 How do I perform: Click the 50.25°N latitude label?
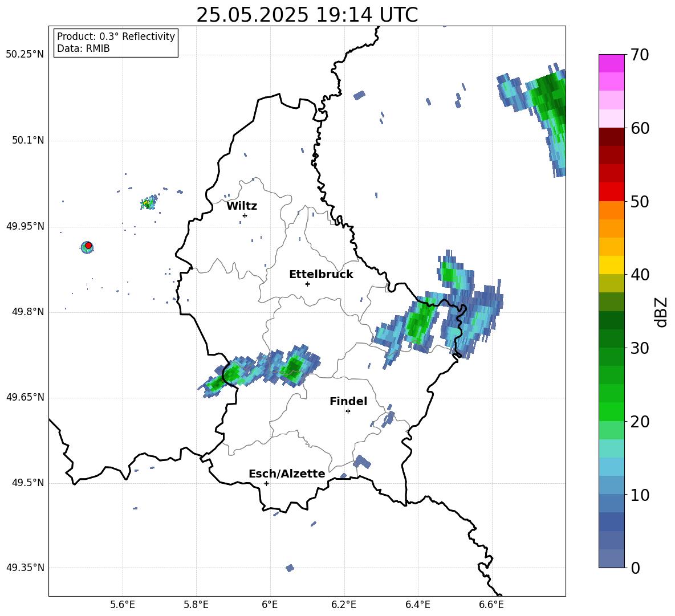(x=25, y=55)
